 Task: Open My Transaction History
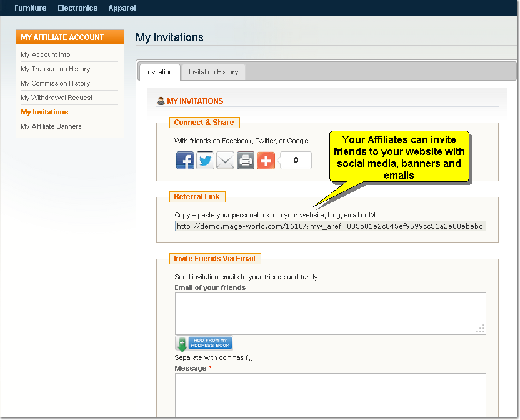(x=56, y=69)
